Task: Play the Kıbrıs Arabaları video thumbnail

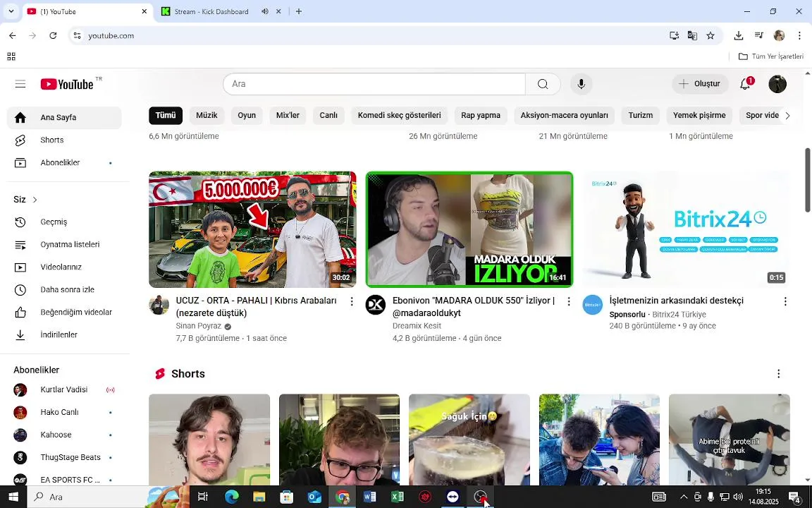Action: pyautogui.click(x=252, y=229)
